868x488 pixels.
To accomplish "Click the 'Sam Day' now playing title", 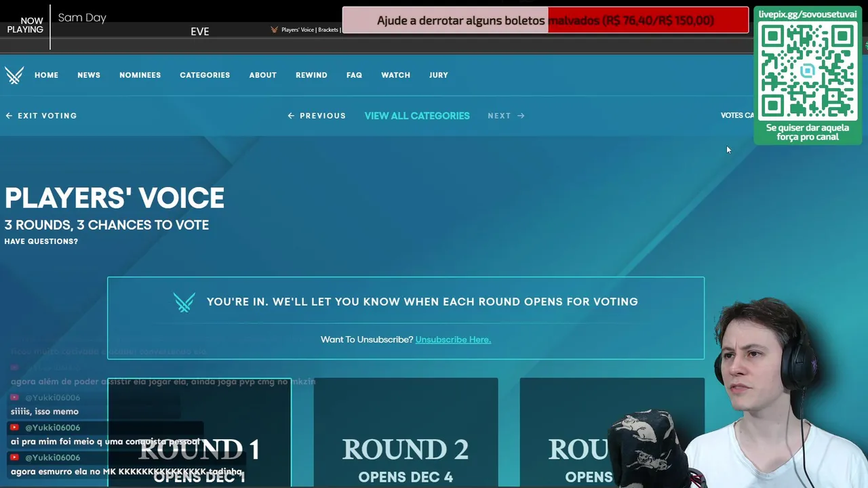I will (x=82, y=18).
